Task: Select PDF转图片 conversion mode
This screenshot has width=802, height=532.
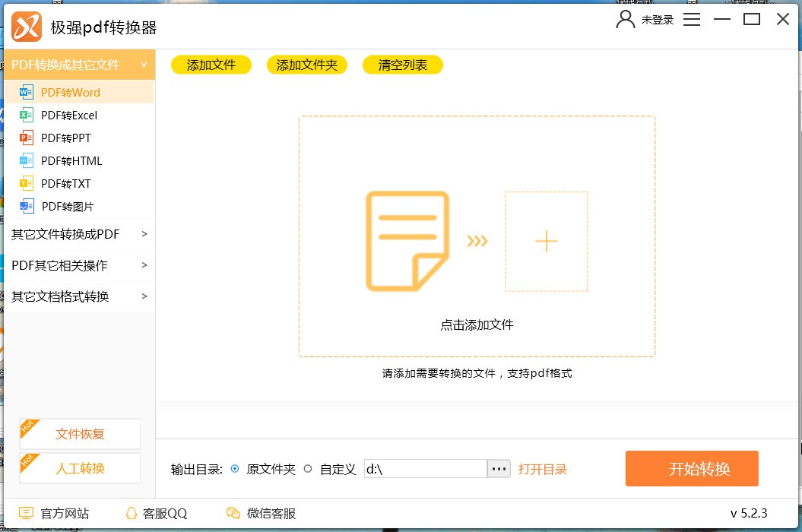Action: (79, 206)
